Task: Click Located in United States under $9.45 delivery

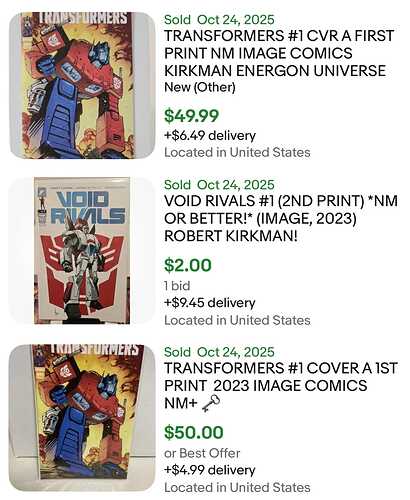Action: pyautogui.click(x=237, y=320)
